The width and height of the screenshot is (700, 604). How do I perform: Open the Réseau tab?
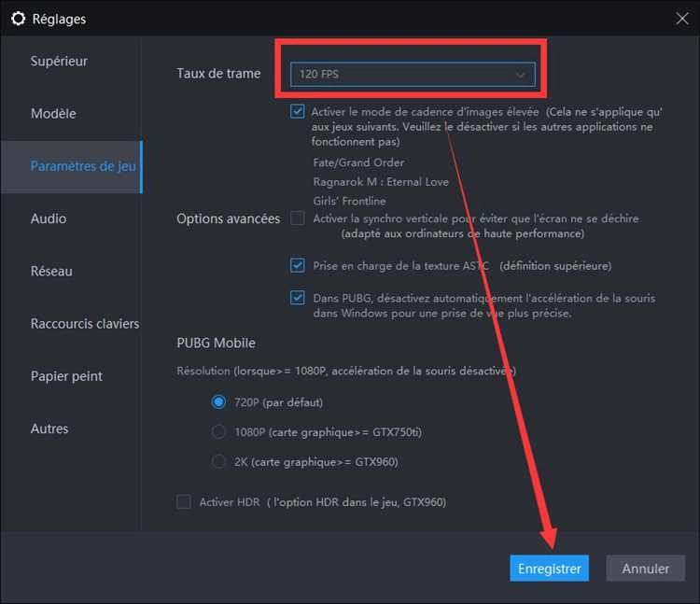(51, 271)
